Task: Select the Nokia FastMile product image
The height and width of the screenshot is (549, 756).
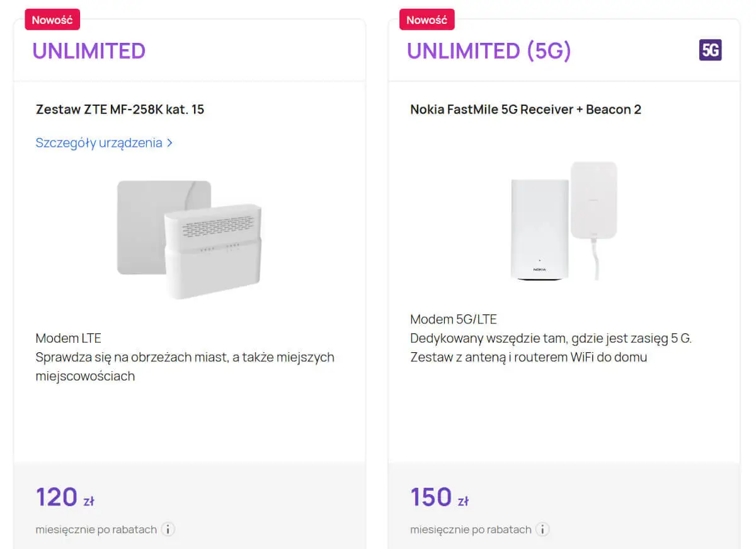Action: [561, 221]
